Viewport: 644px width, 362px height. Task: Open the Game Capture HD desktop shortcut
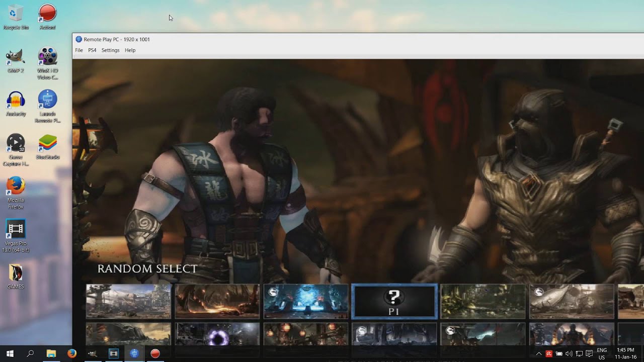(x=16, y=150)
